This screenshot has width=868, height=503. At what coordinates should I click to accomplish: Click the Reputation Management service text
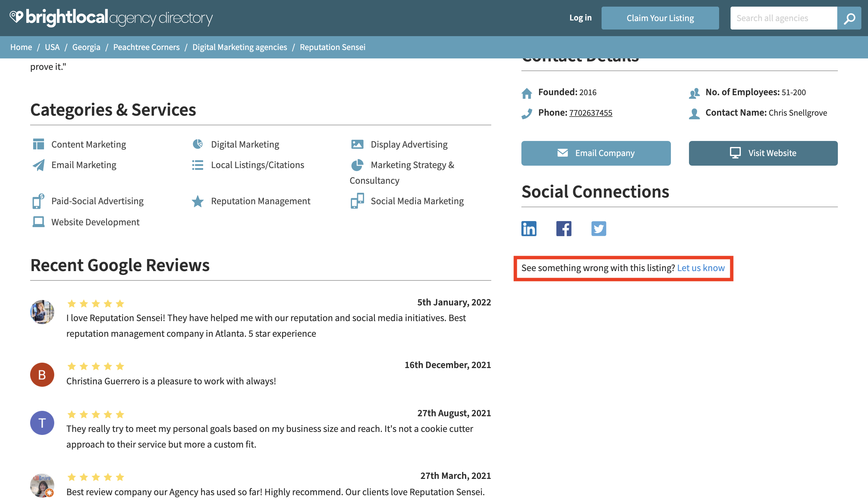(260, 201)
